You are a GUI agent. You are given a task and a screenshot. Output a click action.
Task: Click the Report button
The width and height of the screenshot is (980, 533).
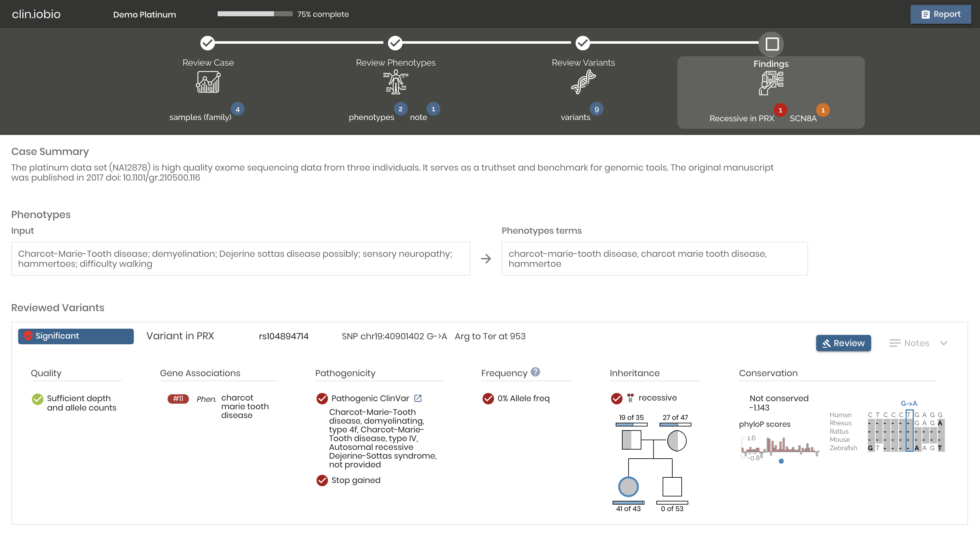940,14
